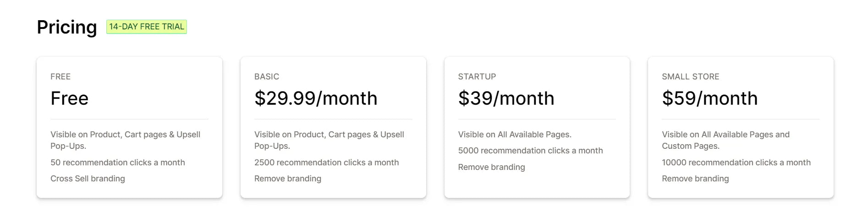This screenshot has width=868, height=214.
Task: Click Remove branding in STARTUP card
Action: click(x=492, y=167)
